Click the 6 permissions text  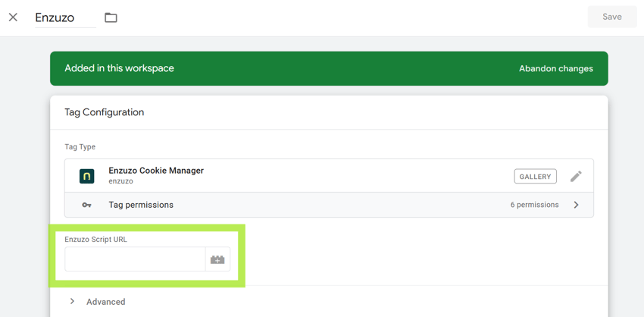click(534, 205)
